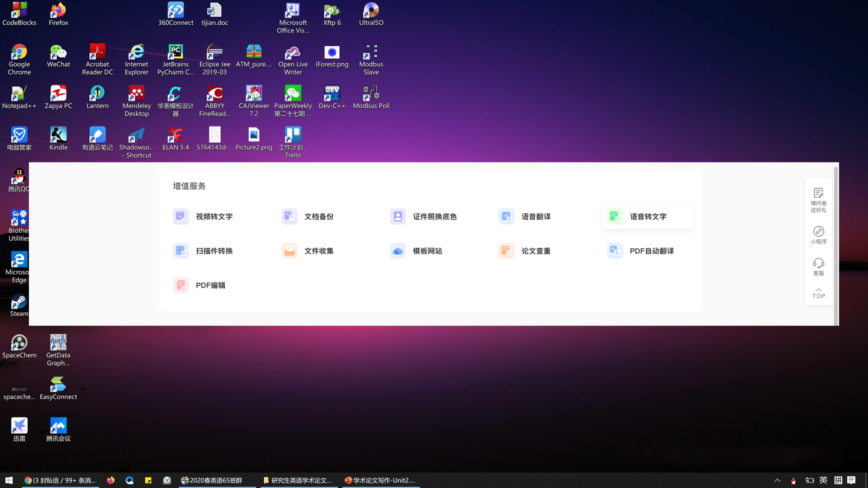Open 证件照换底色 ID photo background tool
868x488 pixels.
424,216
